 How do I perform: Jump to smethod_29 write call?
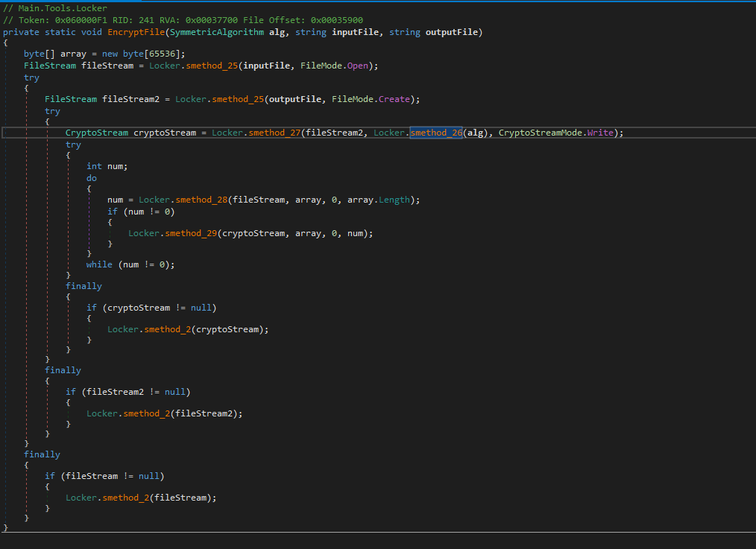coord(191,233)
